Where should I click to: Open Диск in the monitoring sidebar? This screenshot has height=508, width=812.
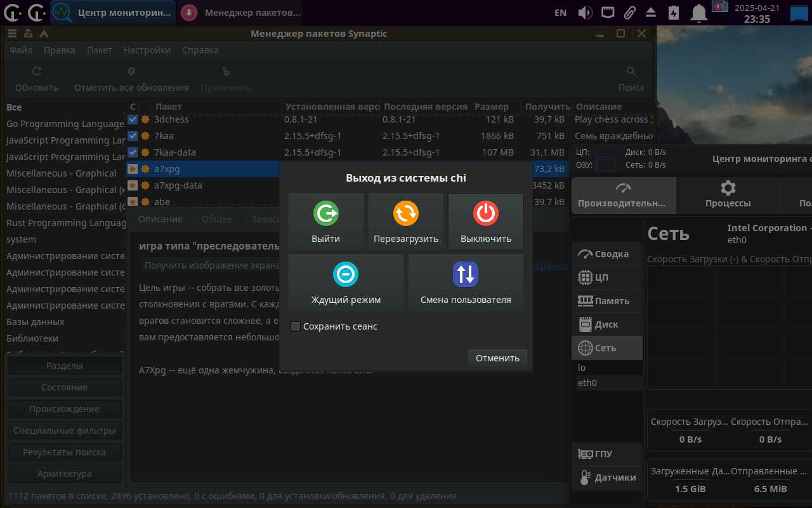pos(607,324)
